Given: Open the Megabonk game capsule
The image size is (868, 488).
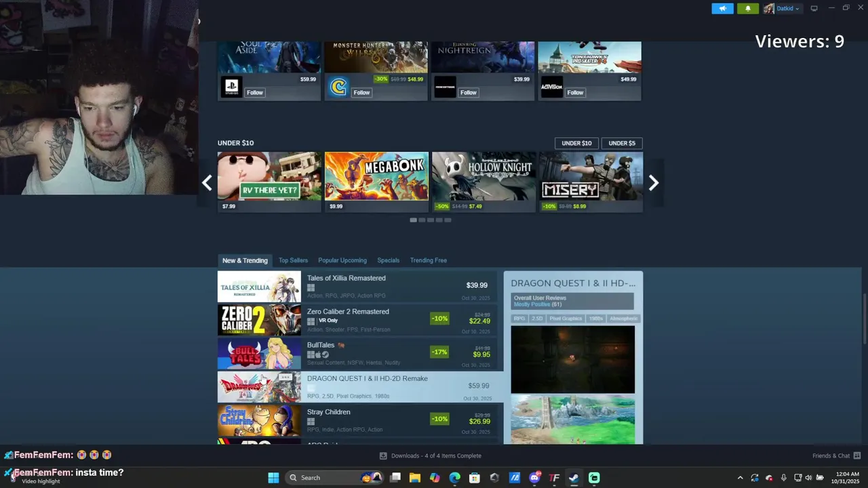Looking at the screenshot, I should 376,182.
